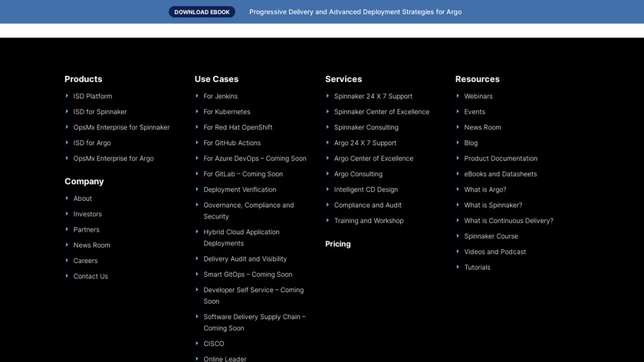Screen dimensions: 644x362
Task: Open the Progressive Delivery for Argo banner text
Action: click(x=355, y=12)
